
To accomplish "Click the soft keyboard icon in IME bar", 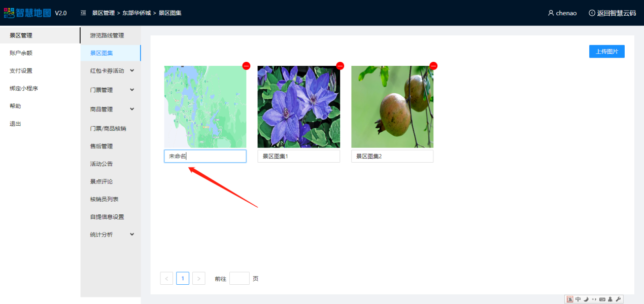I will pos(602,299).
